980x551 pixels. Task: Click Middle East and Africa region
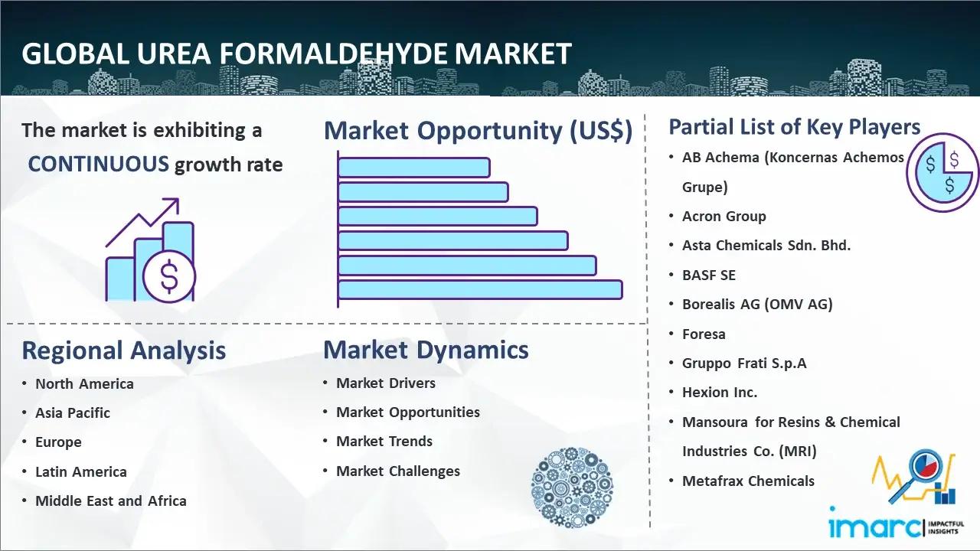111,501
